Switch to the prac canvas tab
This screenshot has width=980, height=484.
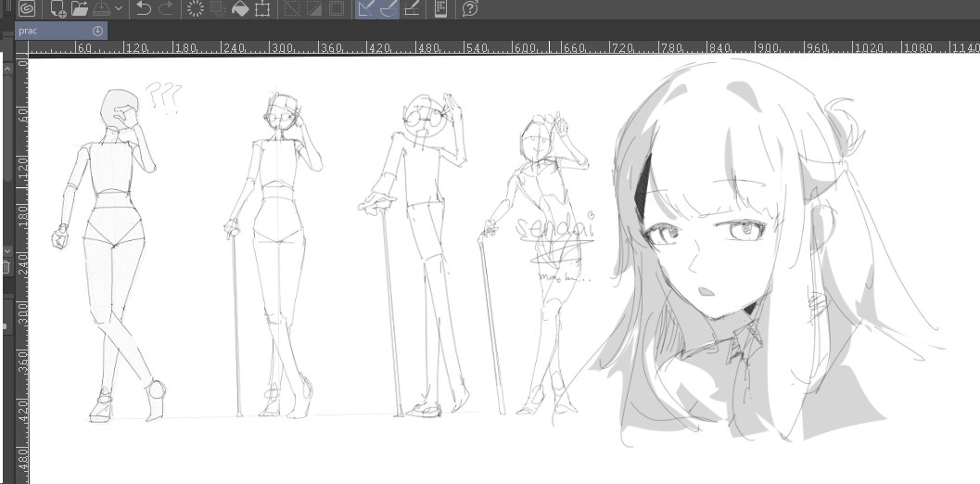pyautogui.click(x=61, y=31)
